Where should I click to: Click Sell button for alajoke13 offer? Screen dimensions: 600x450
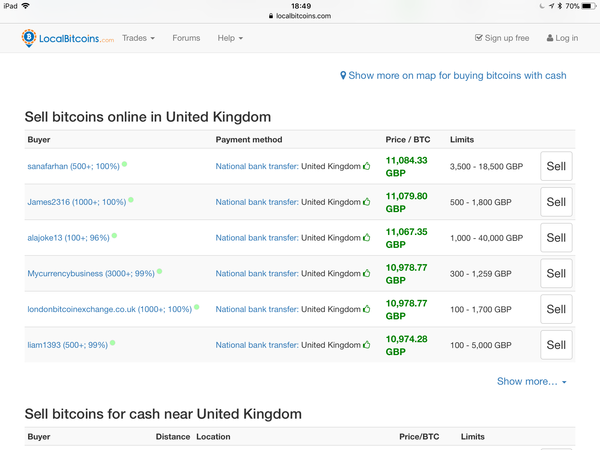tap(556, 238)
